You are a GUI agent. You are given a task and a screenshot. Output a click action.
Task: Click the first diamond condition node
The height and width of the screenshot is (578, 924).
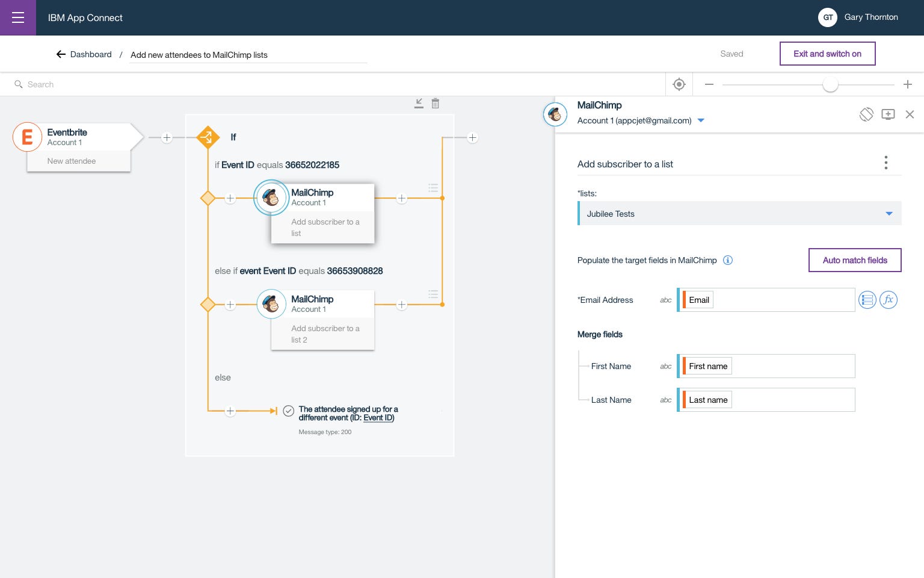pos(208,198)
